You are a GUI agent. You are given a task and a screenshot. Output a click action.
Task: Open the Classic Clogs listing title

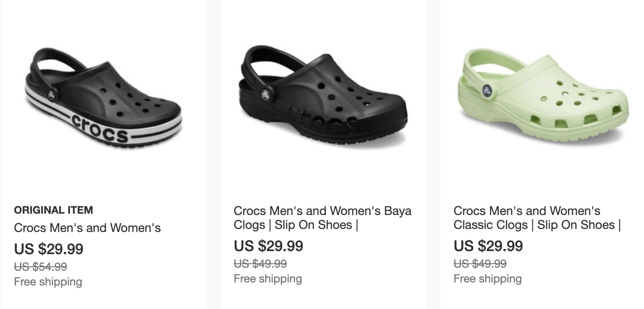pos(537,218)
